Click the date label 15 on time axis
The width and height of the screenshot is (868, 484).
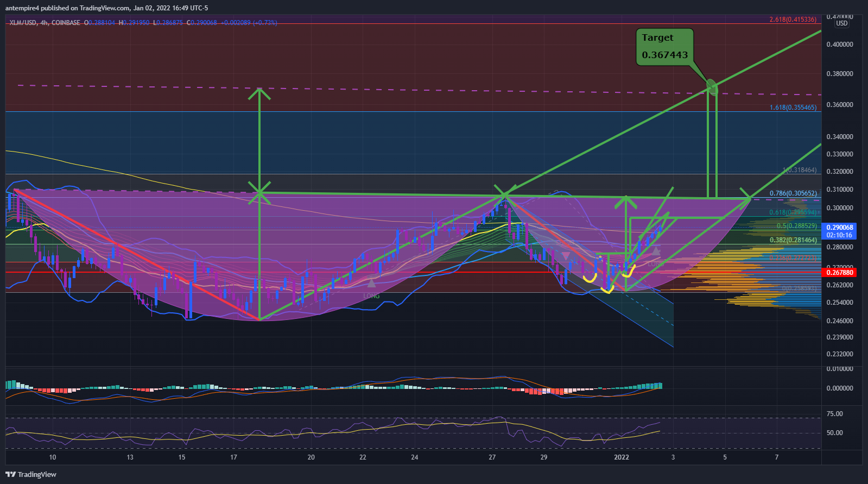[x=182, y=457]
